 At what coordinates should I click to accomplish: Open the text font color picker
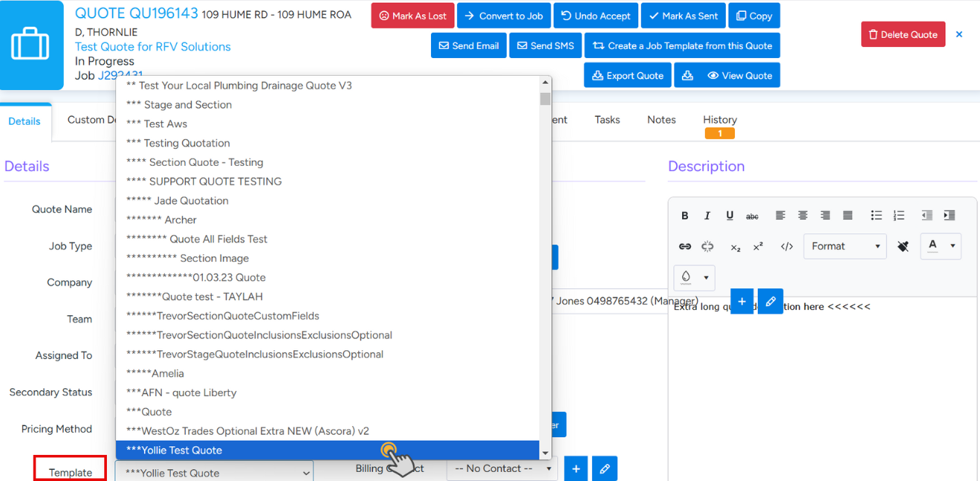click(x=940, y=246)
